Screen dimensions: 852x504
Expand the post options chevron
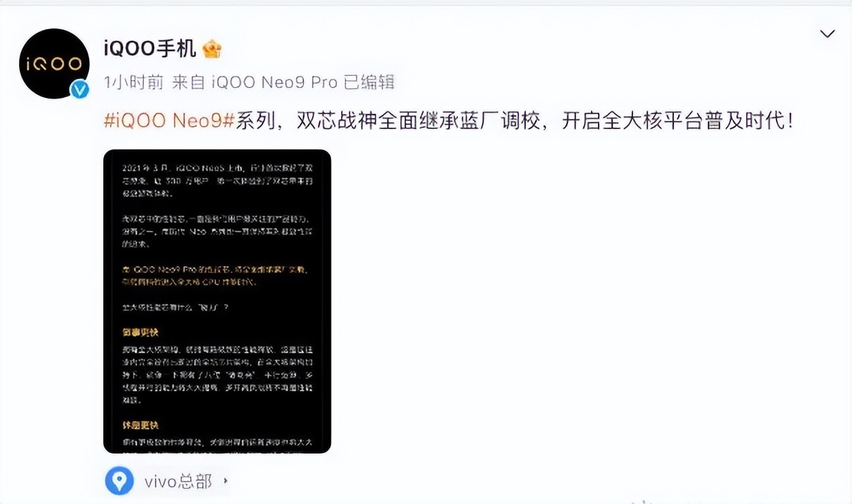pos(827,34)
